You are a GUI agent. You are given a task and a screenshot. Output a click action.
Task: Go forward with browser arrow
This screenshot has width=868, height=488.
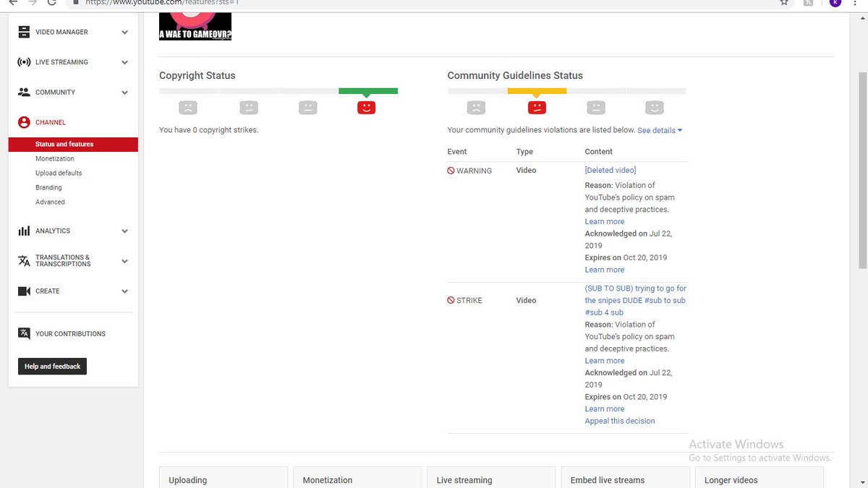click(32, 2)
